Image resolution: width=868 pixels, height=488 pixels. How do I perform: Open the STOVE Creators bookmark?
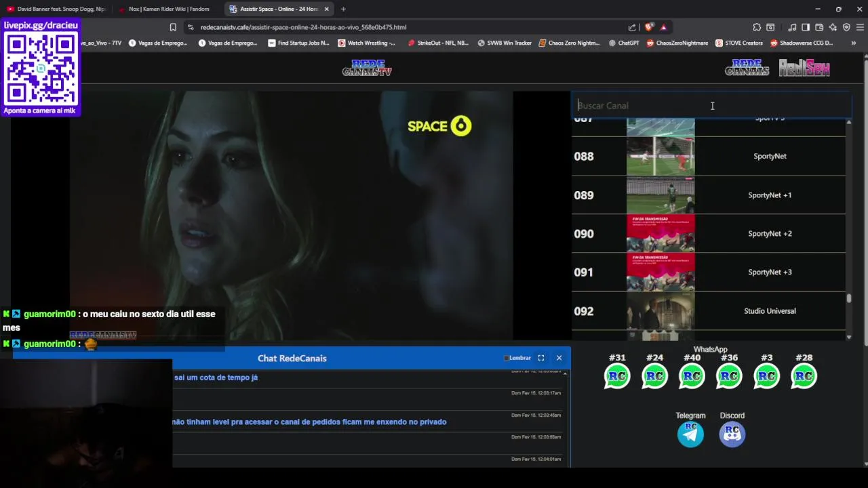[x=738, y=43]
